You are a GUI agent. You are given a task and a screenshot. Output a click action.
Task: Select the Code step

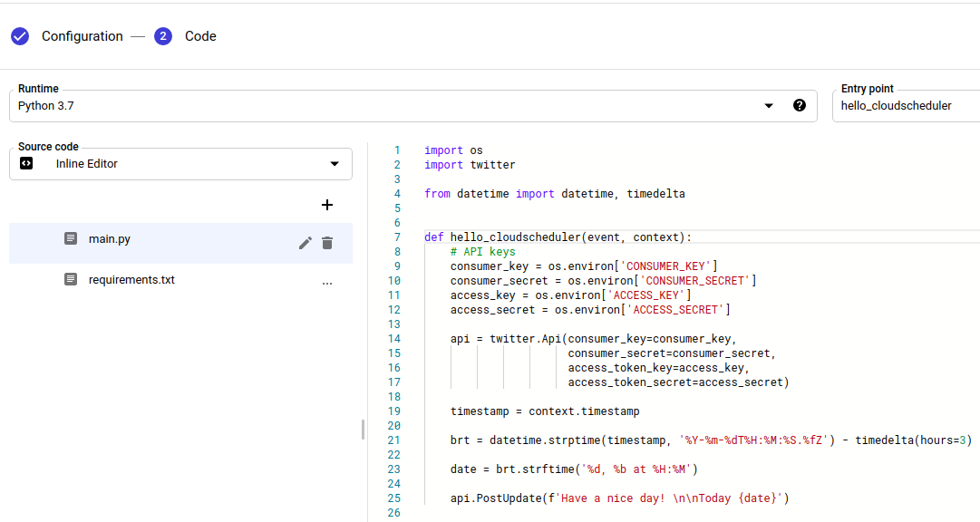[x=199, y=35]
